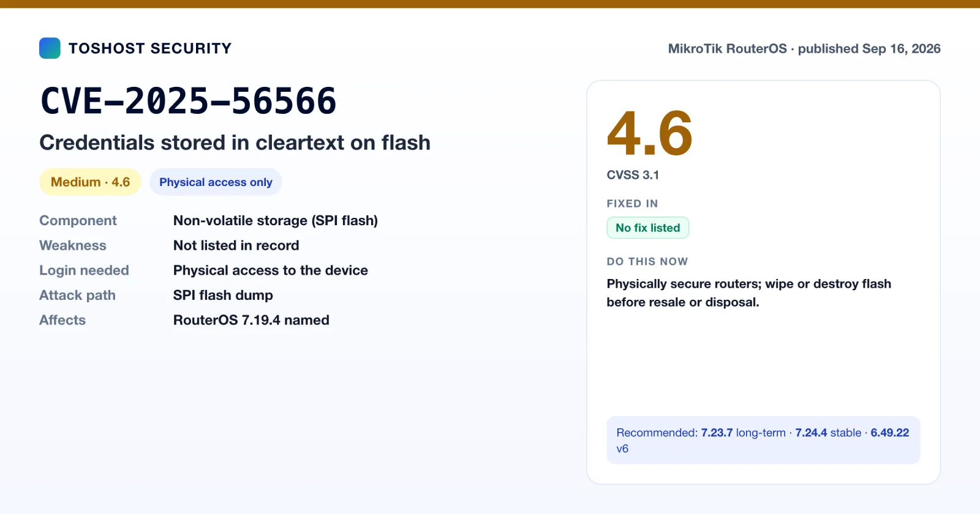Click the large 4.6 score number
The image size is (980, 514).
tap(649, 133)
